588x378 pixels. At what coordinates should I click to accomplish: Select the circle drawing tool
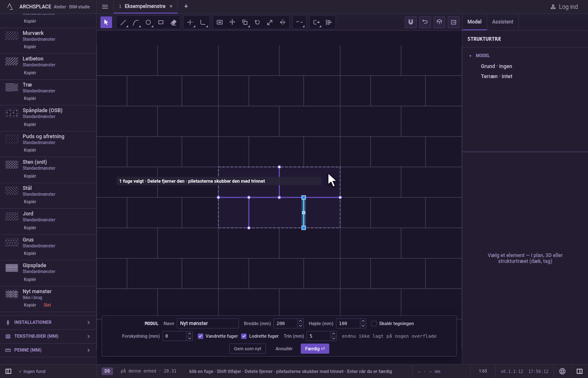148,22
